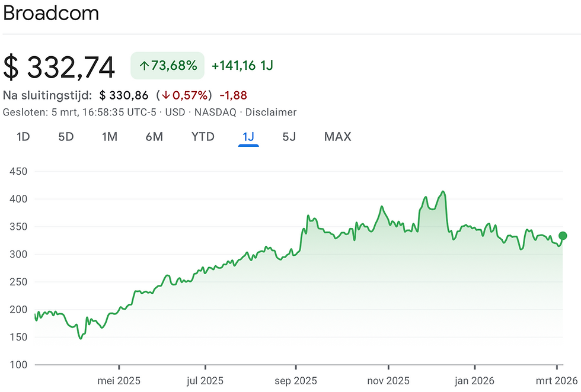Click the +141,16 1J change text
Screen dimensions: 581x392
(242, 66)
